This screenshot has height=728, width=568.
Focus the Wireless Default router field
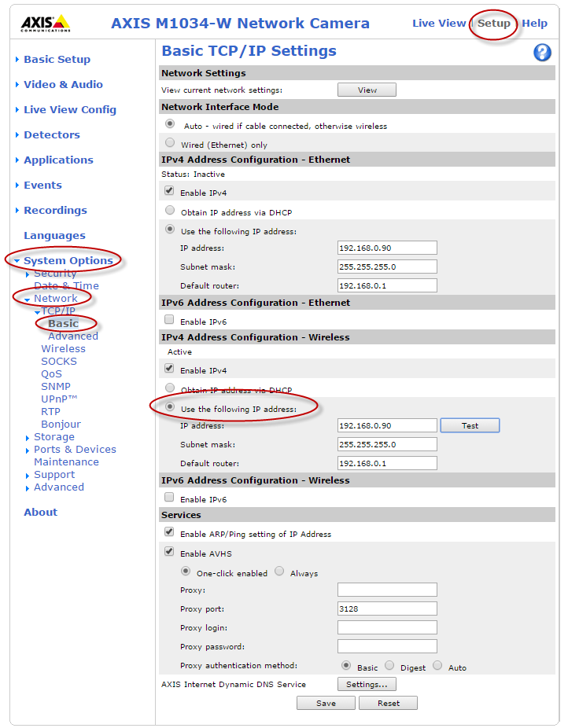[x=387, y=463]
